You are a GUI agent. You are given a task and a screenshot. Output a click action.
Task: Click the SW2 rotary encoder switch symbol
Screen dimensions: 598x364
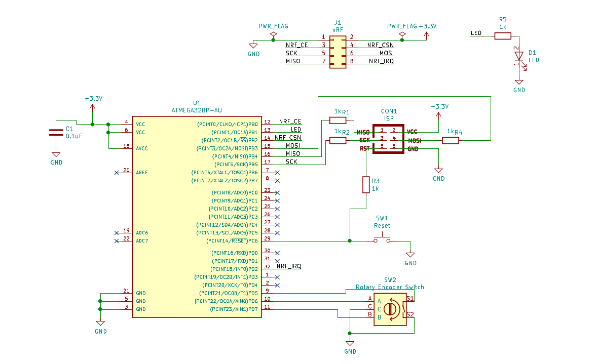[x=390, y=308]
